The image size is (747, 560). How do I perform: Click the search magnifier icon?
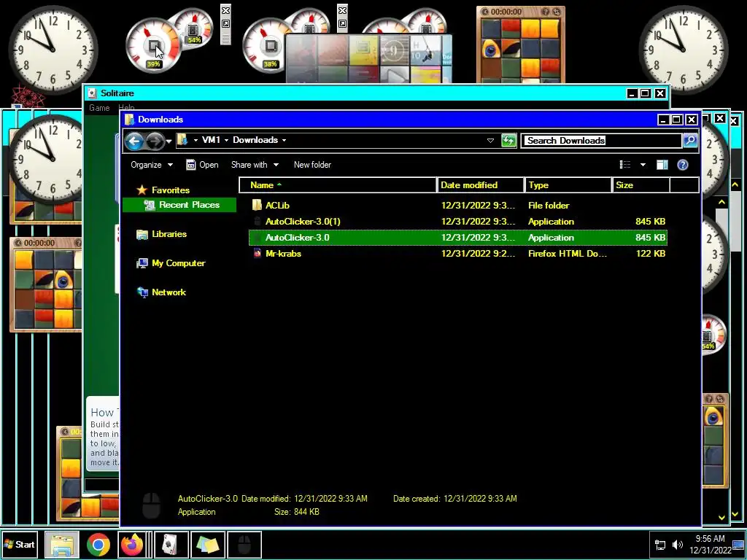pyautogui.click(x=690, y=141)
